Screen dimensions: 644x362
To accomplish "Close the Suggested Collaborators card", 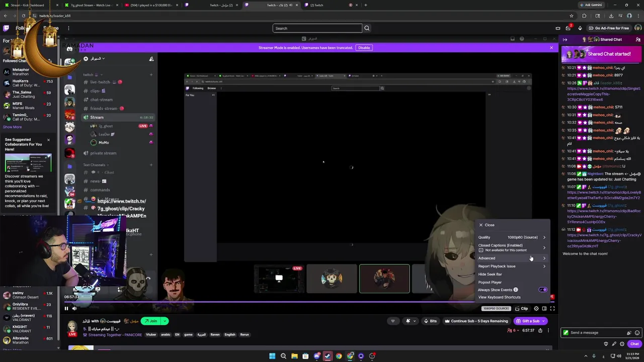I will pyautogui.click(x=48, y=140).
